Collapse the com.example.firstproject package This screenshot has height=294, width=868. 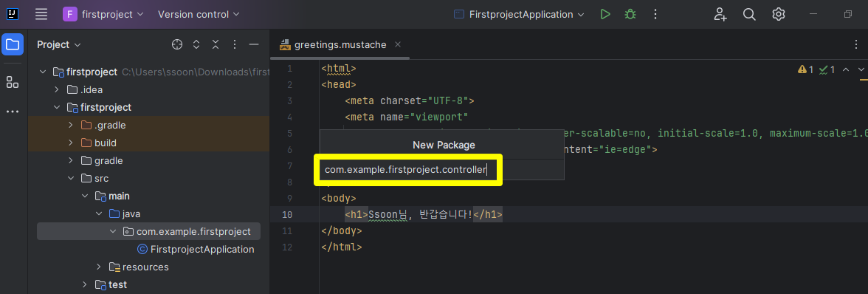coord(112,231)
